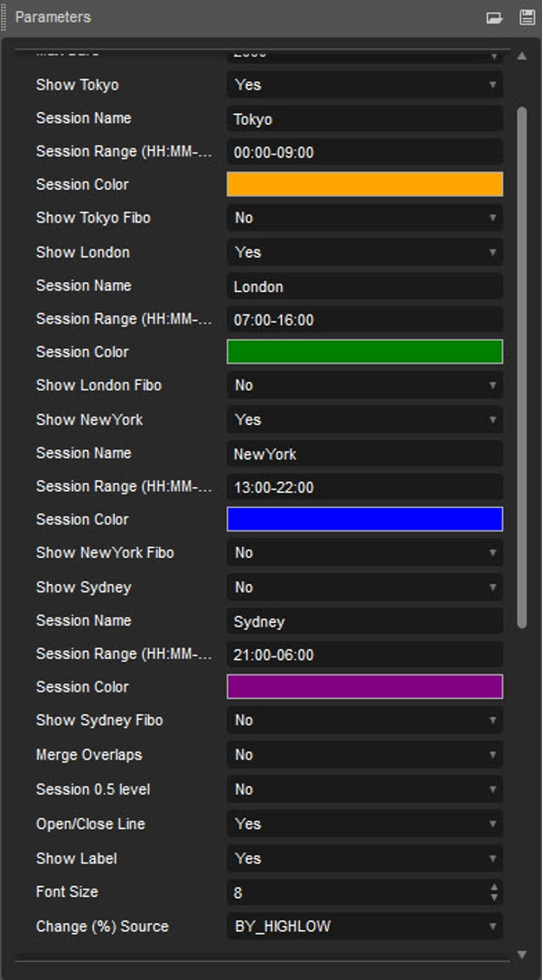Edit the 13:00-22:00 session range field
Viewport: 542px width, 980px height.
pos(365,487)
